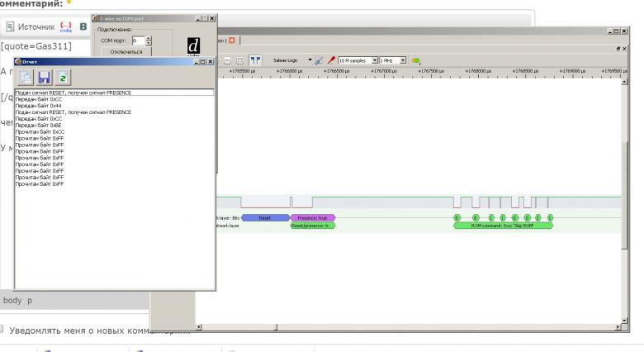Click the save report floppy icon

(45, 76)
